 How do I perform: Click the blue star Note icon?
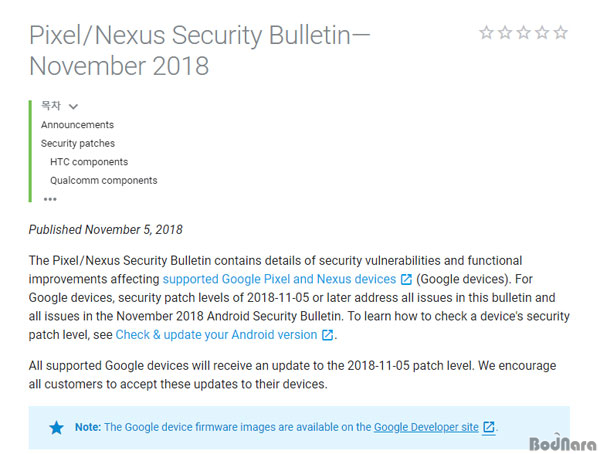[x=57, y=427]
